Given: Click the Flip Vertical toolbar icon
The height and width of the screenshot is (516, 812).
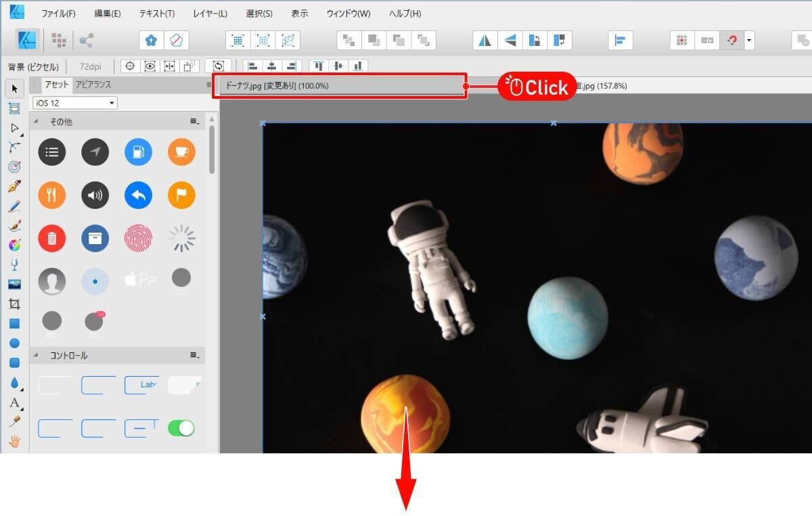Looking at the screenshot, I should pos(510,41).
